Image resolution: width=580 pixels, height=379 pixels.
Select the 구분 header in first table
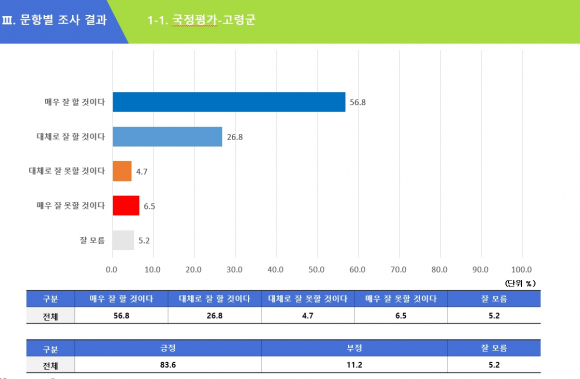(x=50, y=299)
